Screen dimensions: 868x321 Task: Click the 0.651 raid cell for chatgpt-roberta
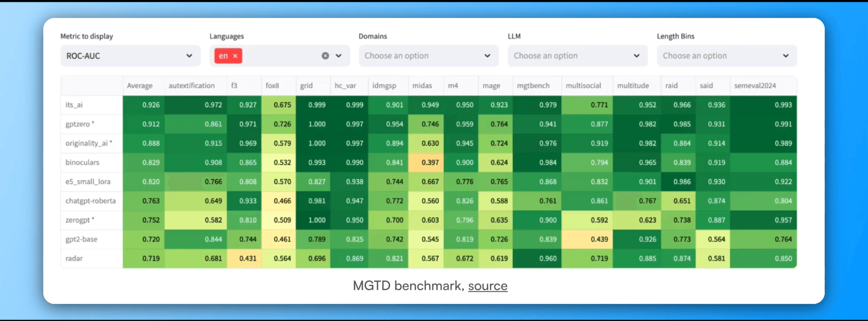678,201
